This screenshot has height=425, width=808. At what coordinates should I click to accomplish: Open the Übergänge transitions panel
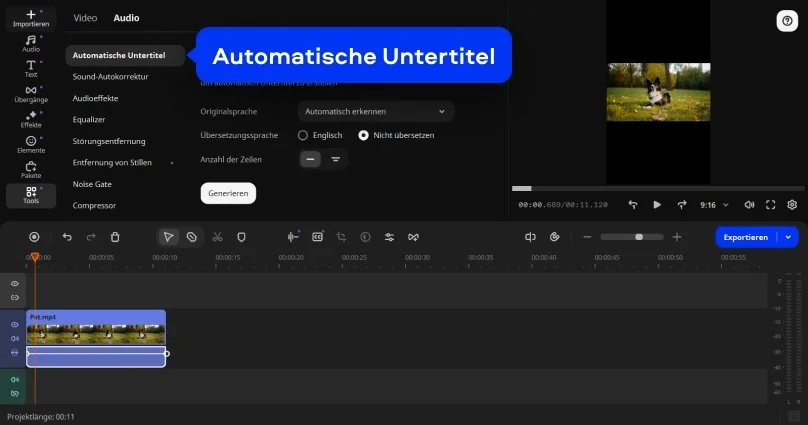(30, 94)
